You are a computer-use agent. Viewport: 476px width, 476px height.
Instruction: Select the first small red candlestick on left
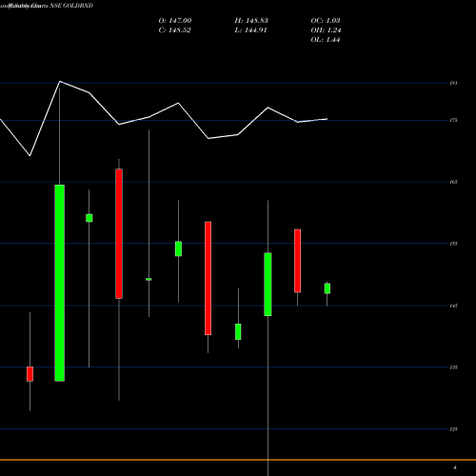click(x=30, y=374)
